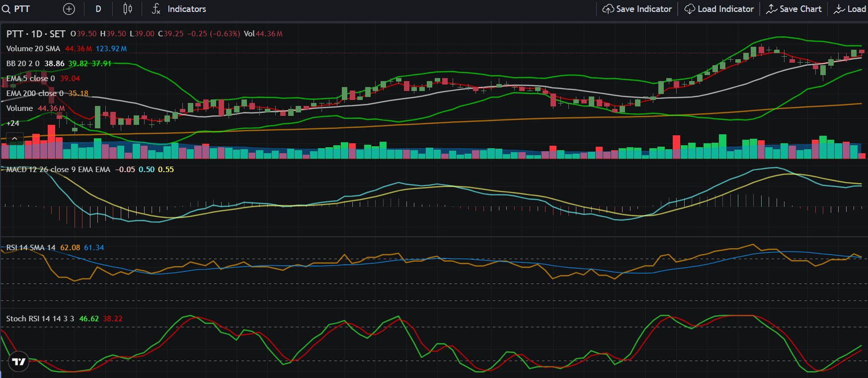Image resolution: width=868 pixels, height=378 pixels.
Task: Expand the hidden +24 indicators list
Action: pyautogui.click(x=13, y=123)
